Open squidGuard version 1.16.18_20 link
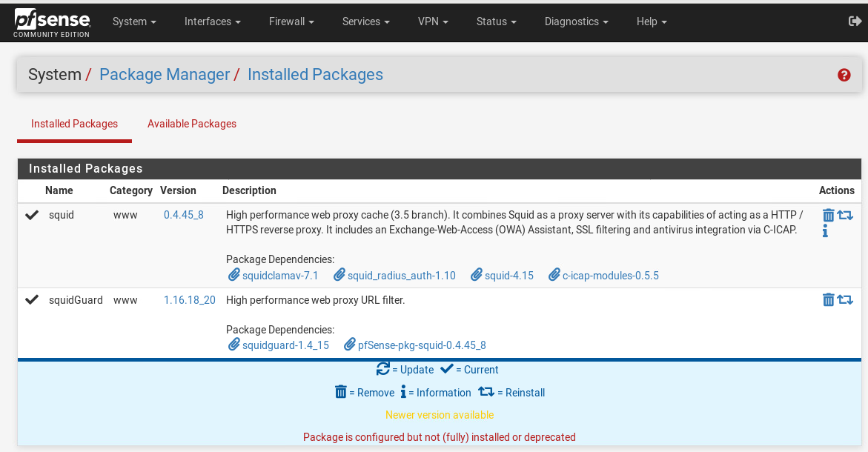 click(189, 300)
